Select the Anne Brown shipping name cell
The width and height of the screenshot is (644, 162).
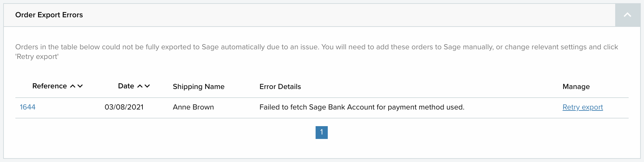tap(193, 107)
